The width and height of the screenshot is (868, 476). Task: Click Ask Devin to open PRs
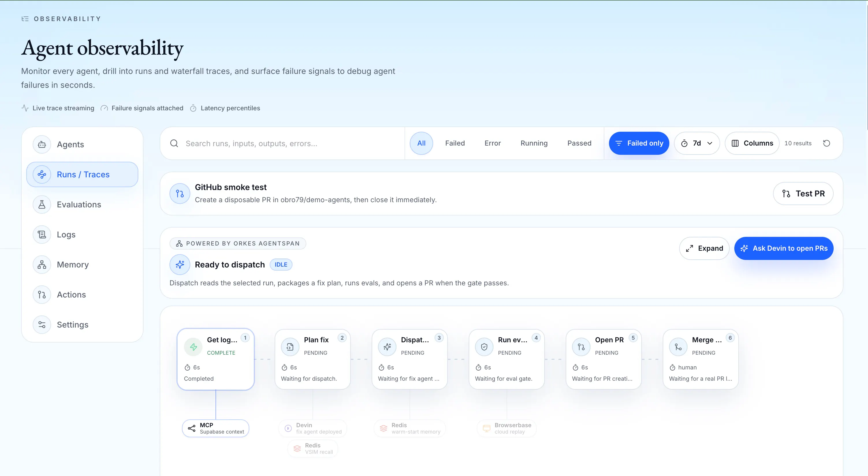coord(784,248)
